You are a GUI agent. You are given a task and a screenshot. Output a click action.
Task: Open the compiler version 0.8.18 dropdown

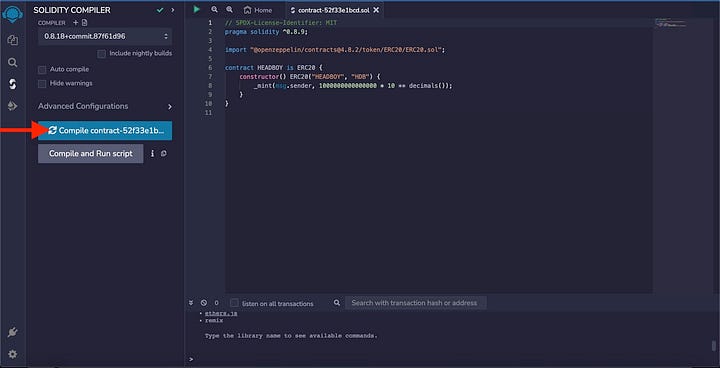(105, 36)
